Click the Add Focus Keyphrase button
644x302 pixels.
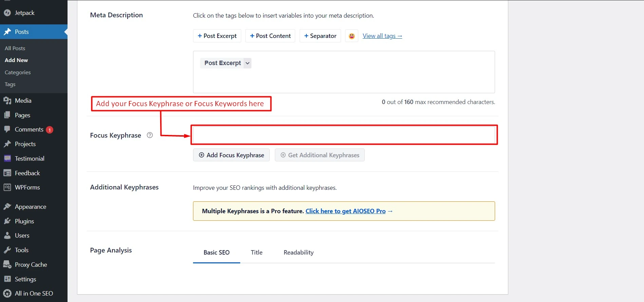(x=231, y=155)
